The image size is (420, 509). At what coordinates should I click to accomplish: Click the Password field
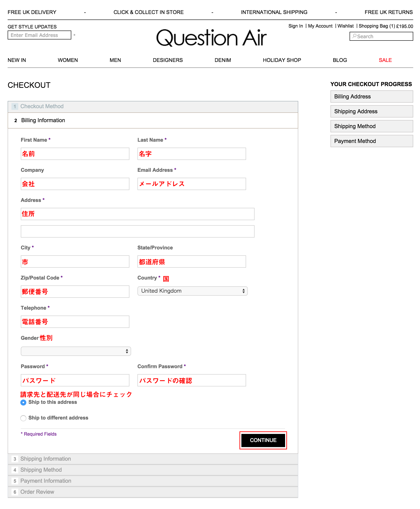pos(75,380)
